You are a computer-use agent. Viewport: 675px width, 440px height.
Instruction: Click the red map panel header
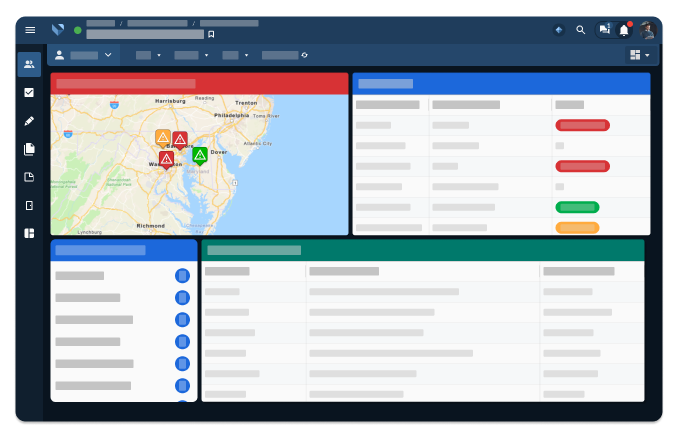(199, 84)
